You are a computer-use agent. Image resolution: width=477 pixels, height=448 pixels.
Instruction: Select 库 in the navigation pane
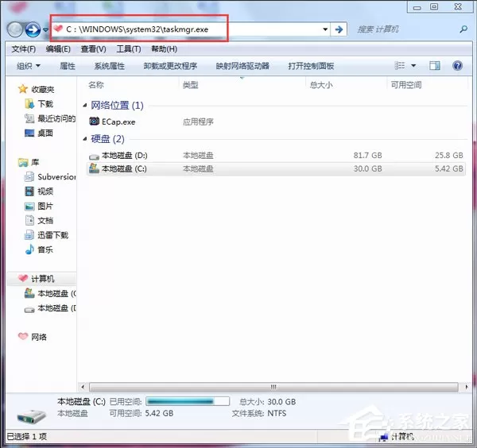click(29, 162)
